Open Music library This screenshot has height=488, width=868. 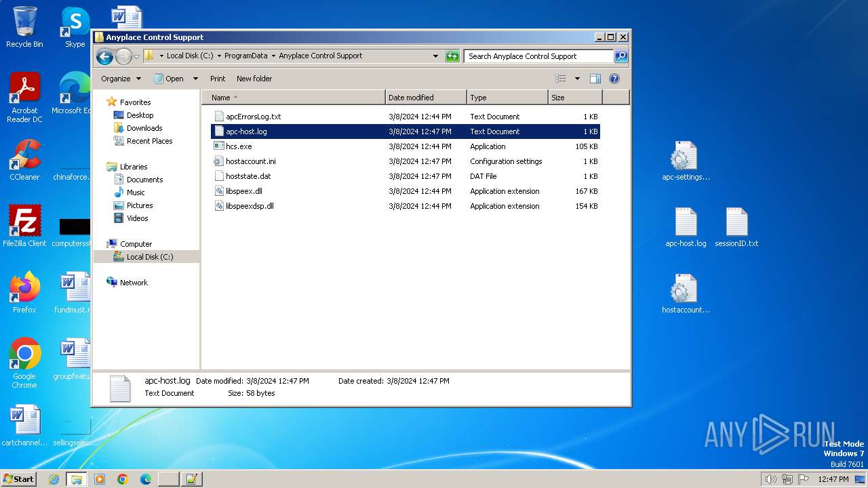pos(136,192)
